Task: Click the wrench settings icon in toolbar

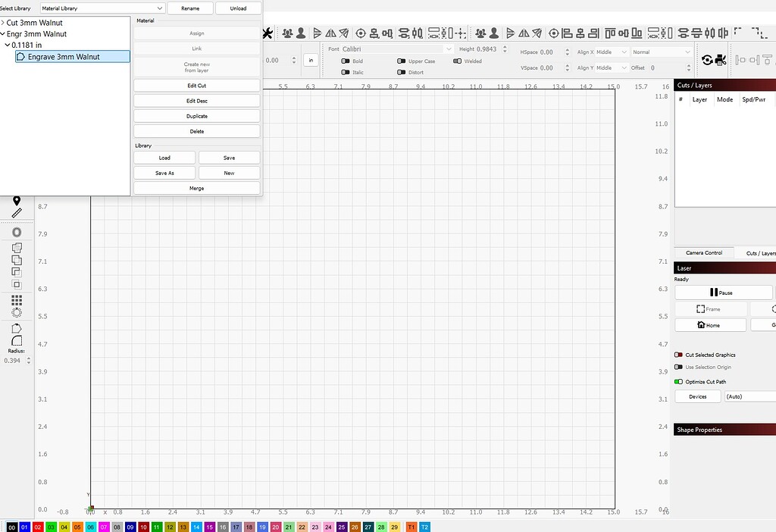Action: tap(268, 33)
